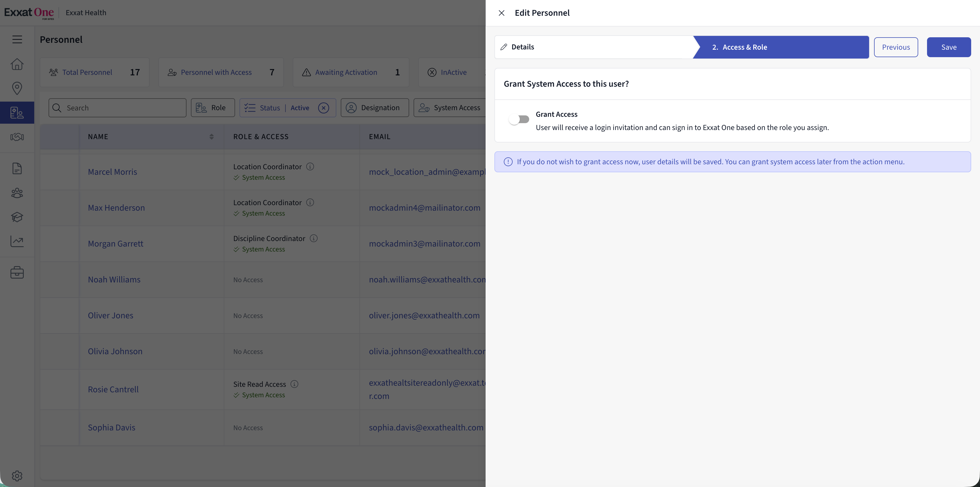The width and height of the screenshot is (980, 487).
Task: Open Morgan Garrett's profile
Action: 115,243
